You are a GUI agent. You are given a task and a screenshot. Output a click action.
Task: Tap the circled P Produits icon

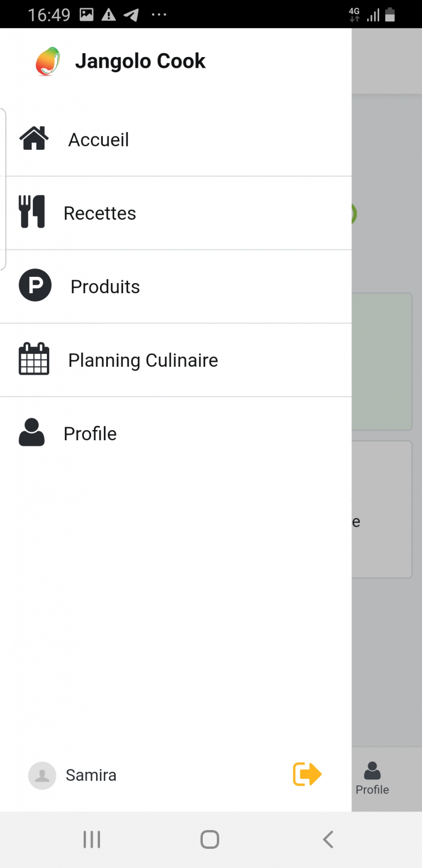point(35,285)
